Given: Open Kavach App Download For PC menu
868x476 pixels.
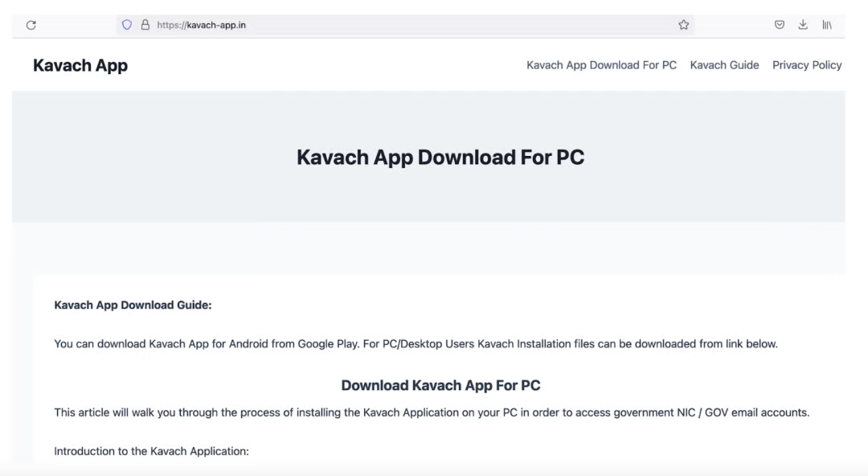Looking at the screenshot, I should coord(601,65).
